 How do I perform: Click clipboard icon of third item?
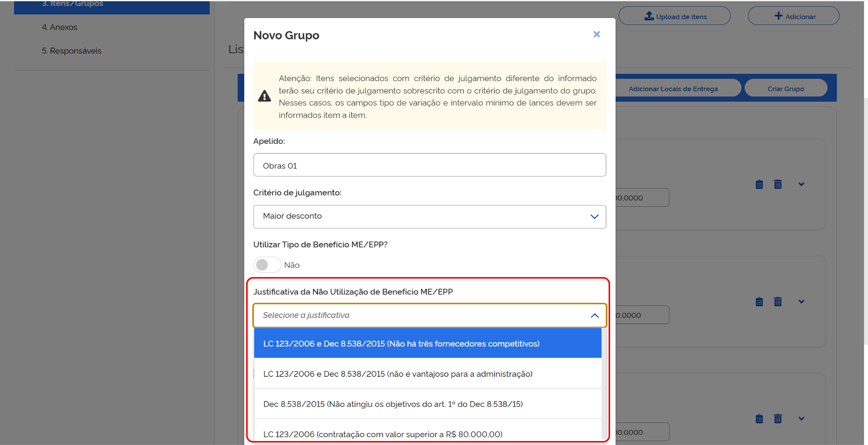[759, 419]
